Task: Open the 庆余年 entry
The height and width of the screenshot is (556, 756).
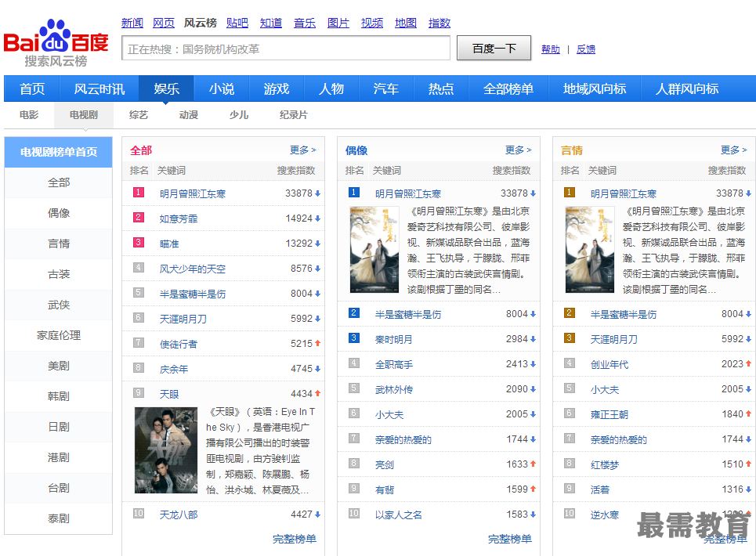Action: [x=174, y=369]
